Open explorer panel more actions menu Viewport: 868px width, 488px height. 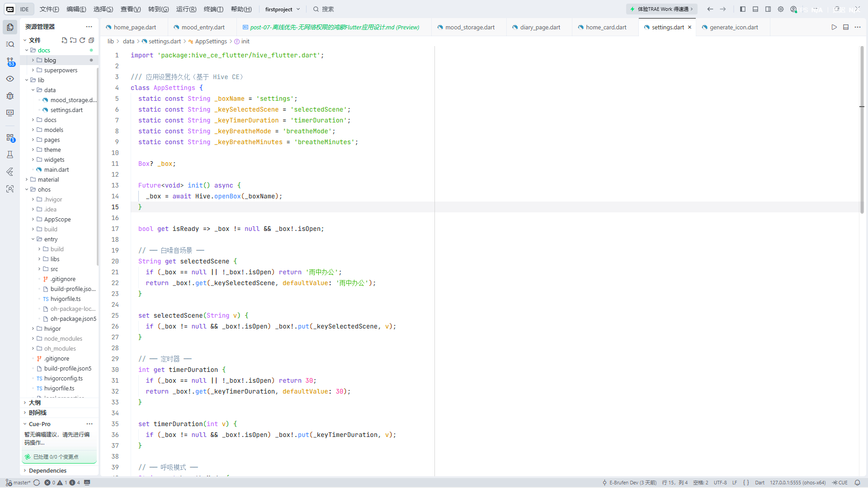click(x=89, y=27)
